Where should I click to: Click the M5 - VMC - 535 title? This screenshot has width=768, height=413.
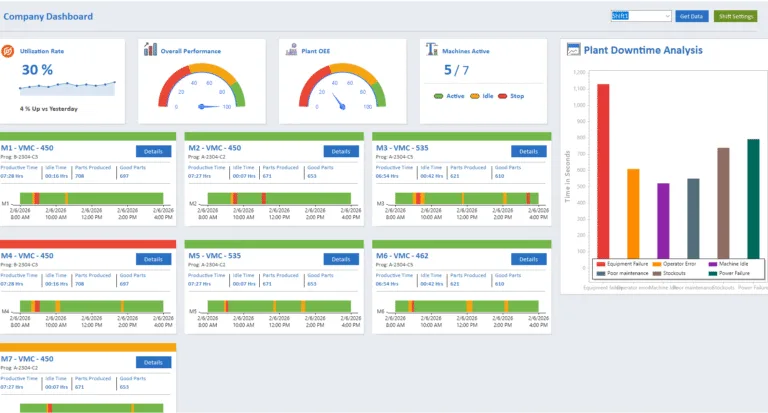tap(215, 256)
